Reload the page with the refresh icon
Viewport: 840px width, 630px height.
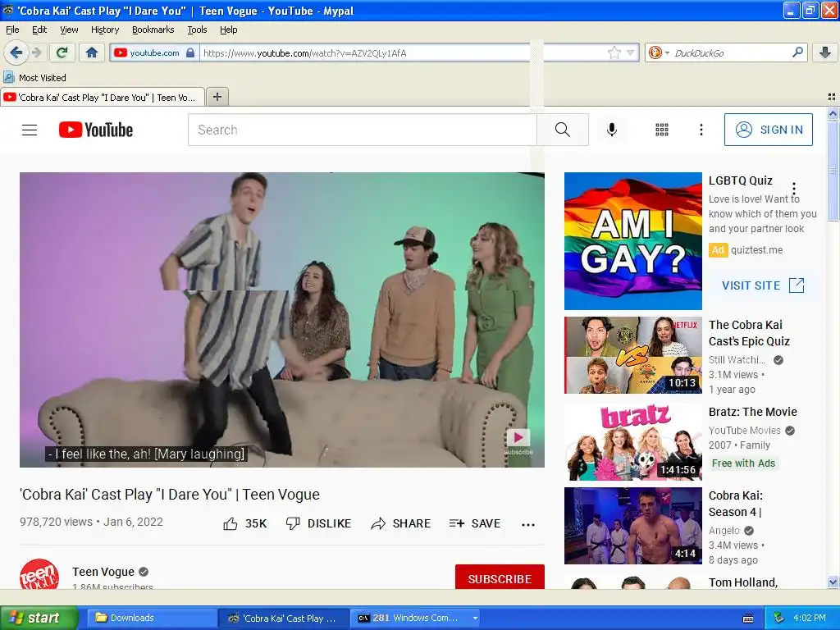coord(62,52)
